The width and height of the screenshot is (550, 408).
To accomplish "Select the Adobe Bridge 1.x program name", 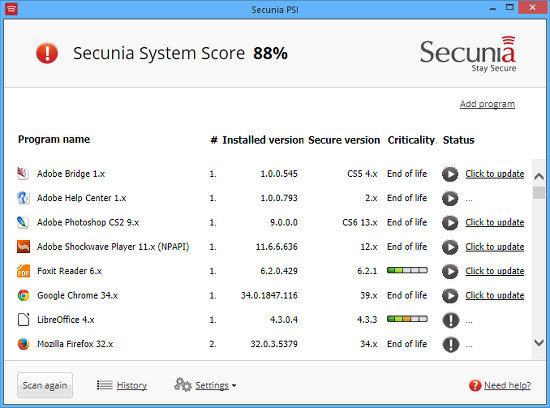I will pos(71,174).
